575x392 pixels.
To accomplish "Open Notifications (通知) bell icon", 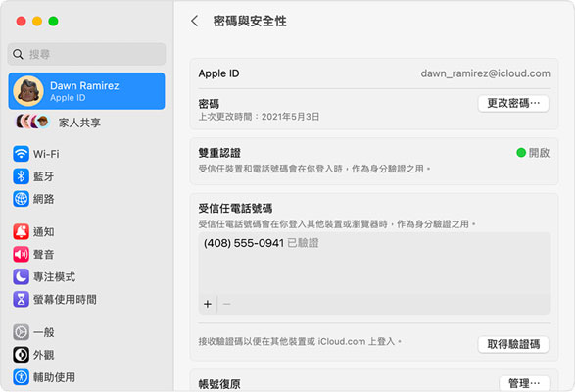I will pos(21,231).
